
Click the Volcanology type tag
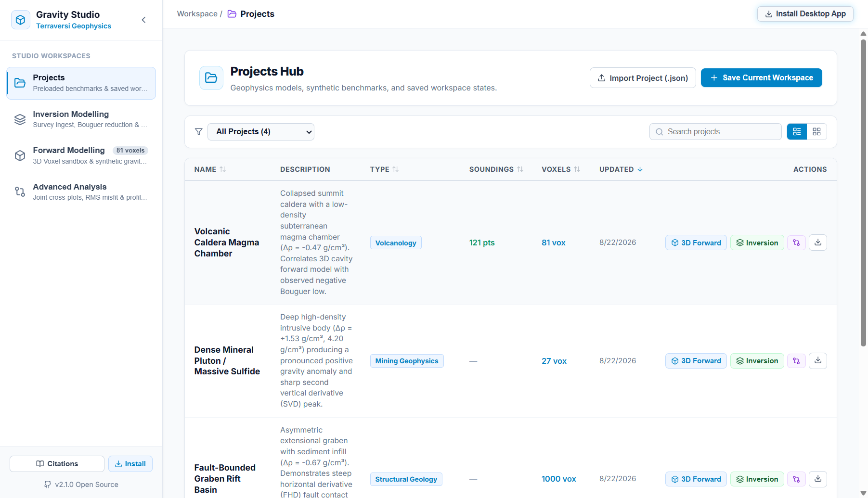[396, 243]
